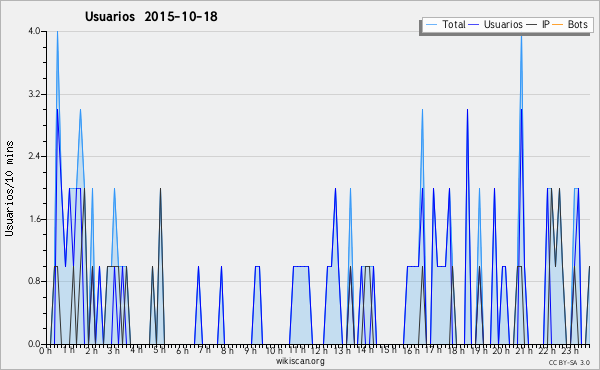The image size is (600, 370).
Task: Click the 0.8 y-axis value label
Action: tap(34, 281)
